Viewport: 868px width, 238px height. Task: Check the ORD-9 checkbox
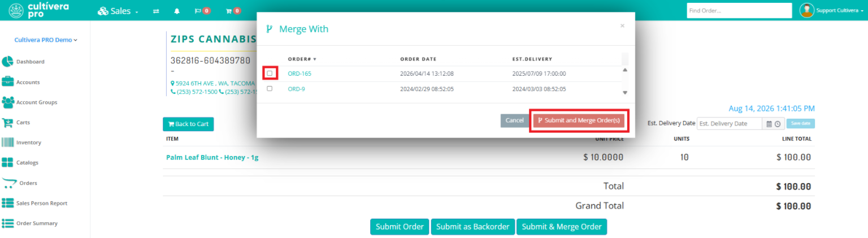[x=270, y=89]
